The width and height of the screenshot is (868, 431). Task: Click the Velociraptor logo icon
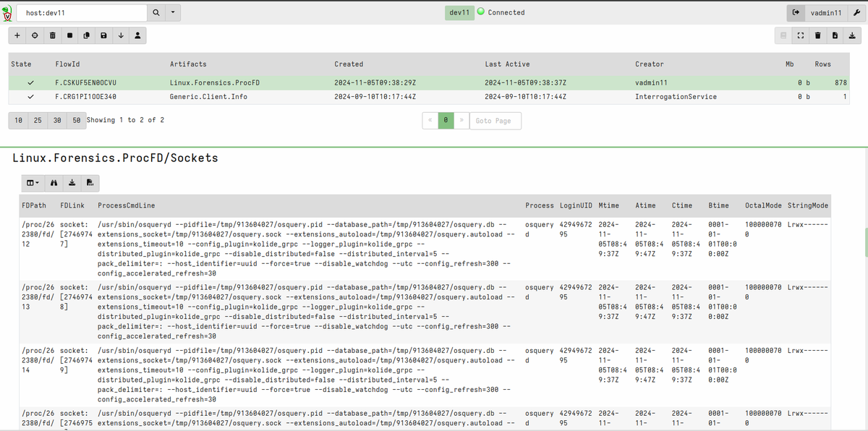point(9,13)
